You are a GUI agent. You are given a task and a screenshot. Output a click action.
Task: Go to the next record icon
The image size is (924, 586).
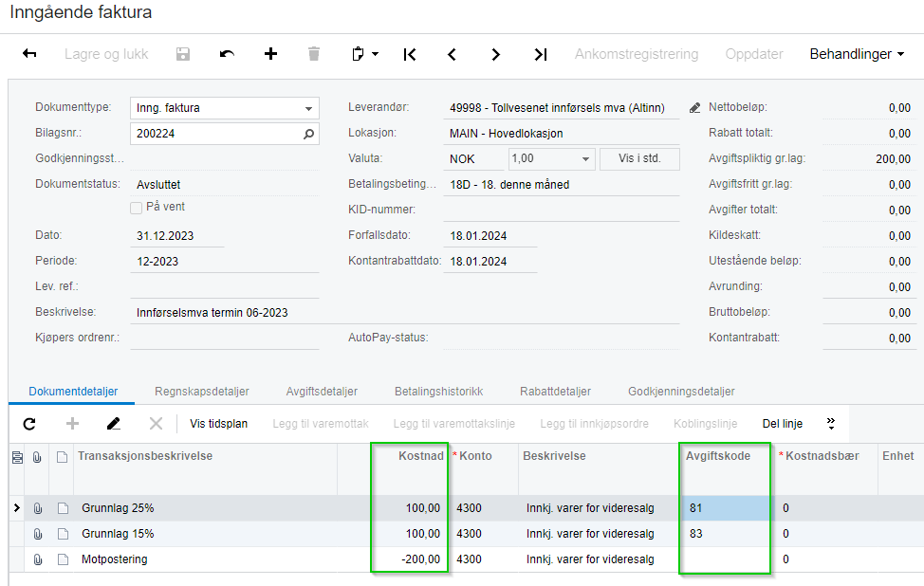click(x=495, y=55)
